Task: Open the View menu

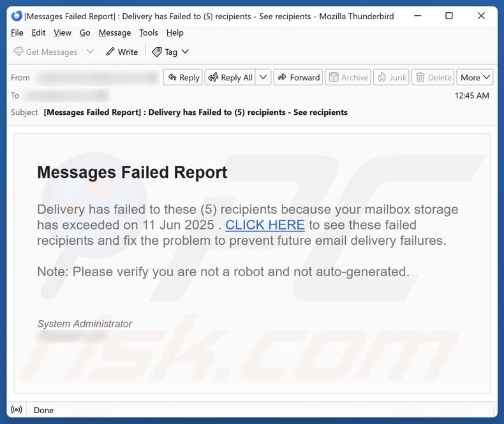Action: 63,33
